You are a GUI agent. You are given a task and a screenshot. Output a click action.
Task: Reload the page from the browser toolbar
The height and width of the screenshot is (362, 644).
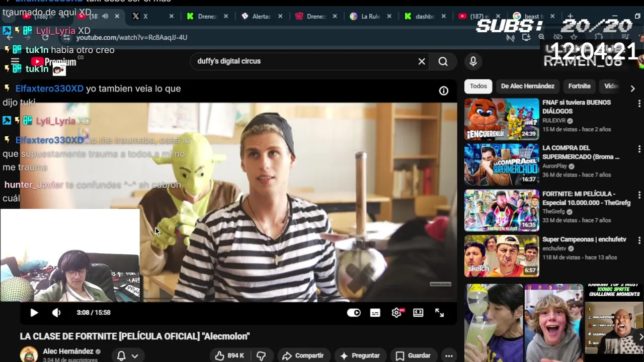pos(45,38)
